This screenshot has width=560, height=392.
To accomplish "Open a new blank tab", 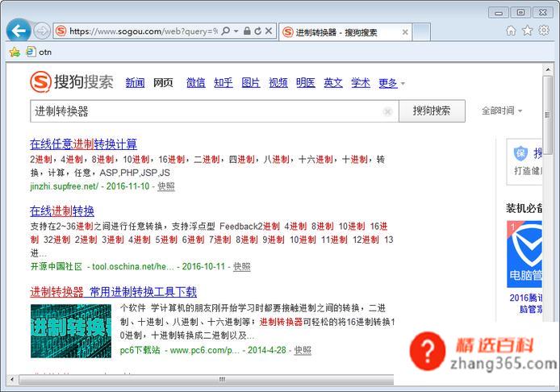I will 421,32.
